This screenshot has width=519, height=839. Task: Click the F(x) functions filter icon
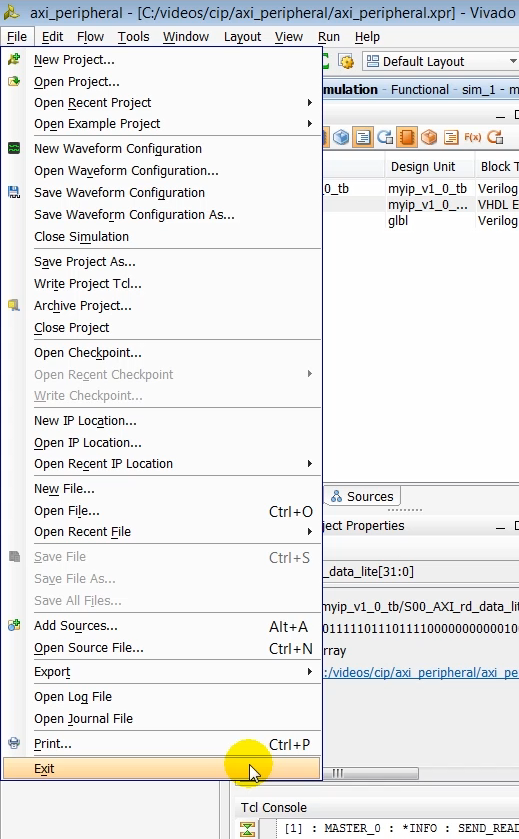pos(472,138)
